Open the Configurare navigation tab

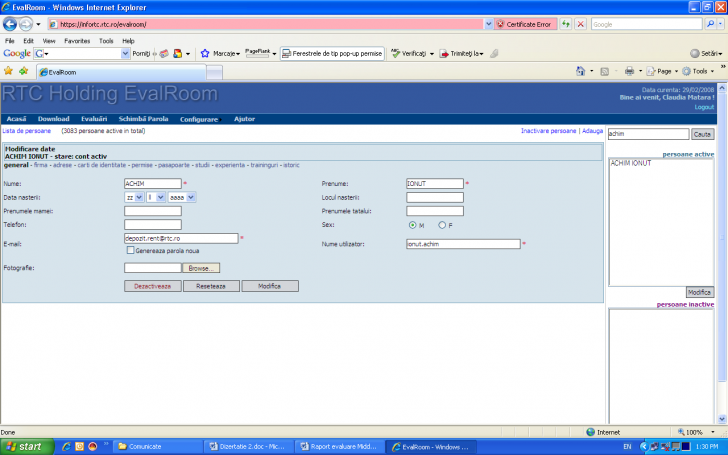coord(199,119)
